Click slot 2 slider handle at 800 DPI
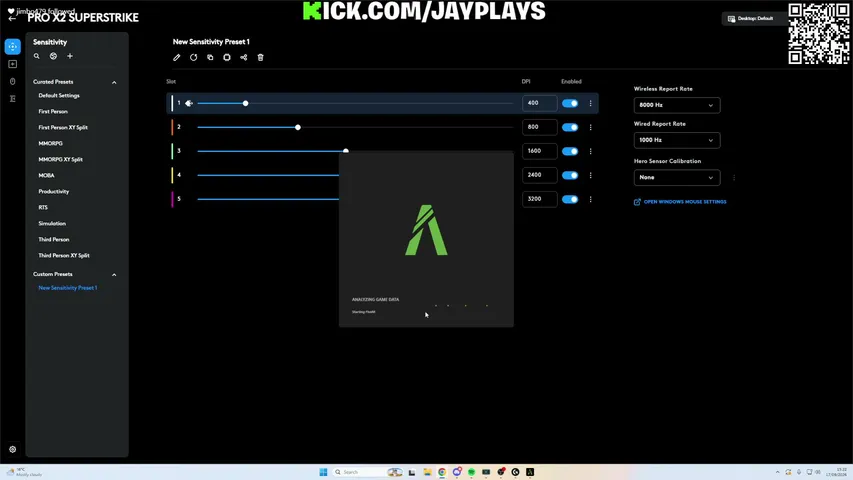 pyautogui.click(x=298, y=127)
